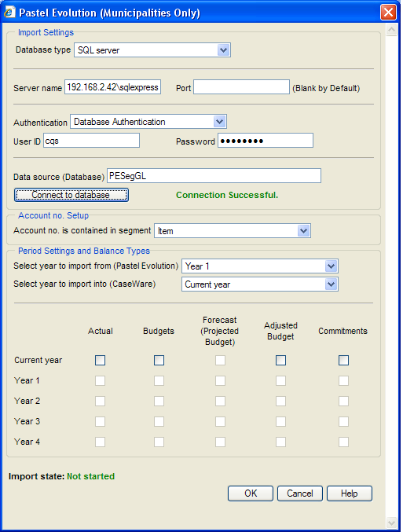403x532 pixels.
Task: Check Year 1 Actual checkbox
Action: [x=100, y=380]
